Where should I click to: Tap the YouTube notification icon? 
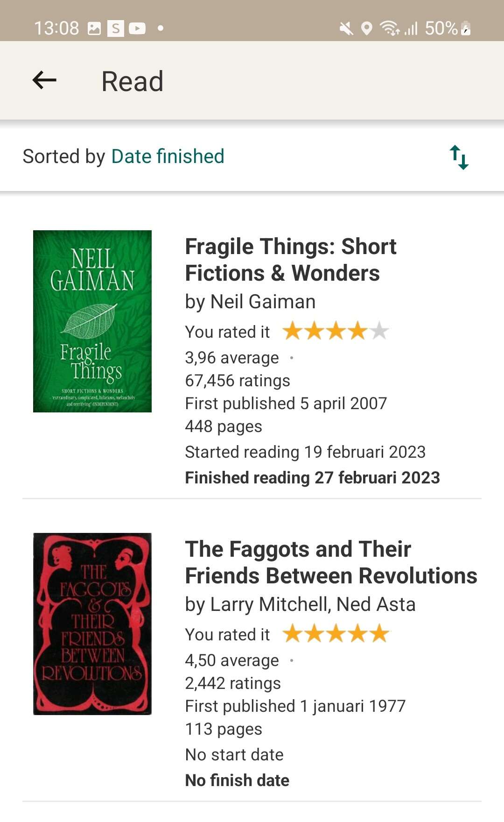pos(137,28)
